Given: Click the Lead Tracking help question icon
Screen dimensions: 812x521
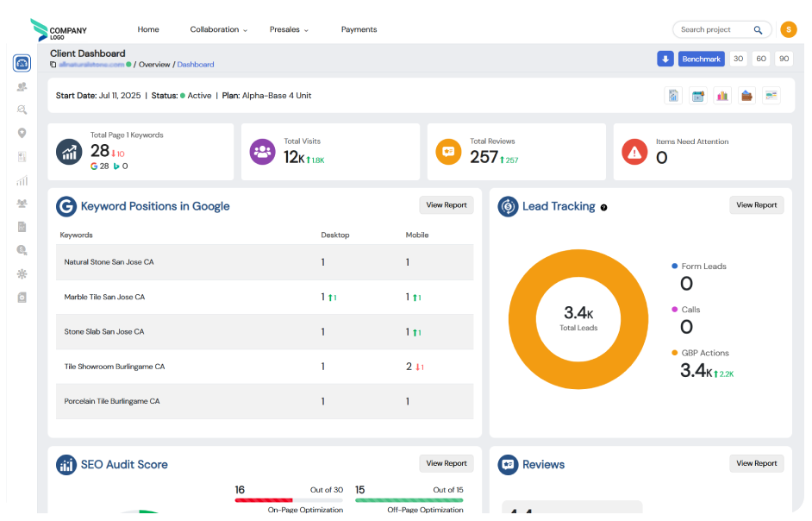Looking at the screenshot, I should pyautogui.click(x=603, y=207).
